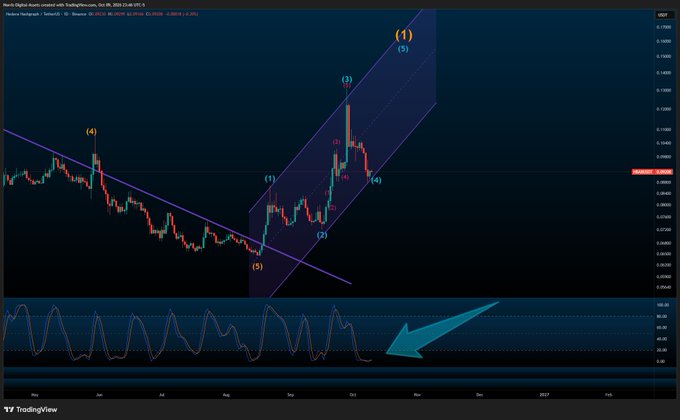Click the TradingView logo at the bottom

(30, 410)
